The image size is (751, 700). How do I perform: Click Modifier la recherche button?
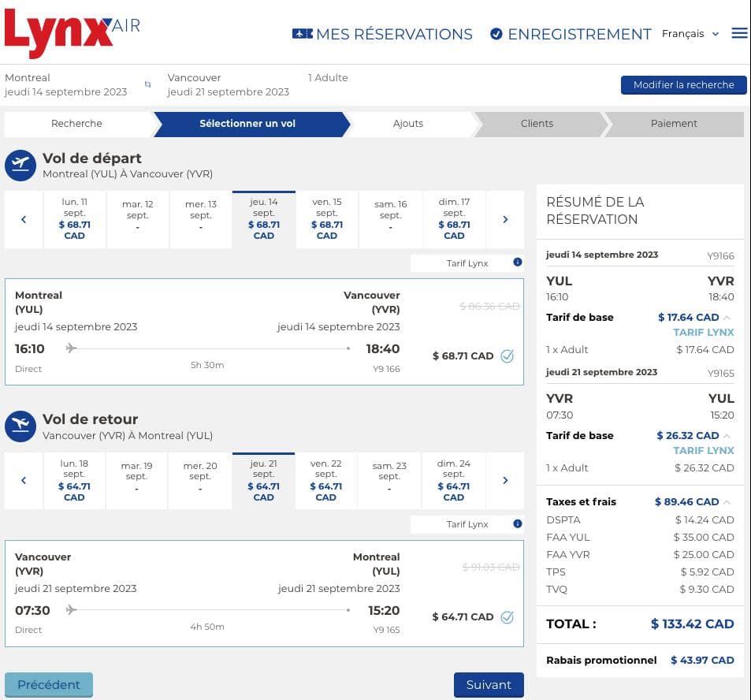[x=683, y=85]
